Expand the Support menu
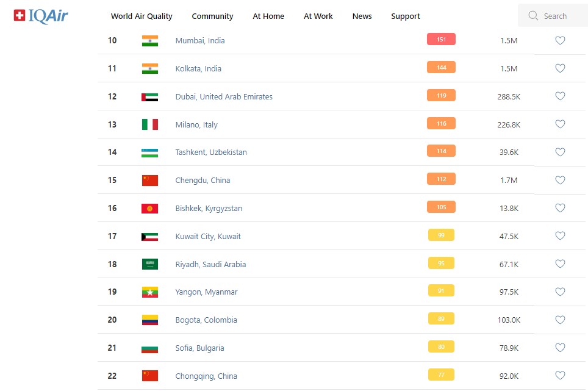 [406, 16]
